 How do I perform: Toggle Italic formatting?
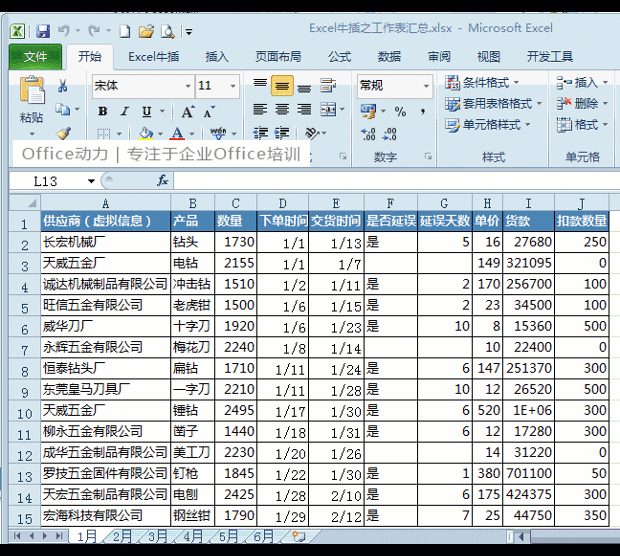[x=125, y=112]
